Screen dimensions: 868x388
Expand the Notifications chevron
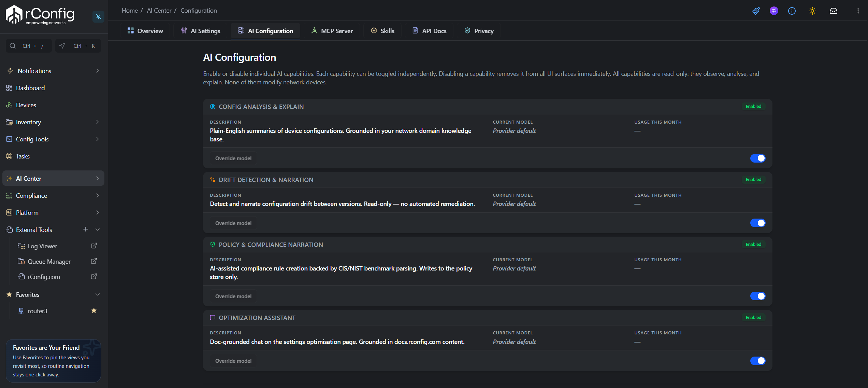[x=98, y=71]
